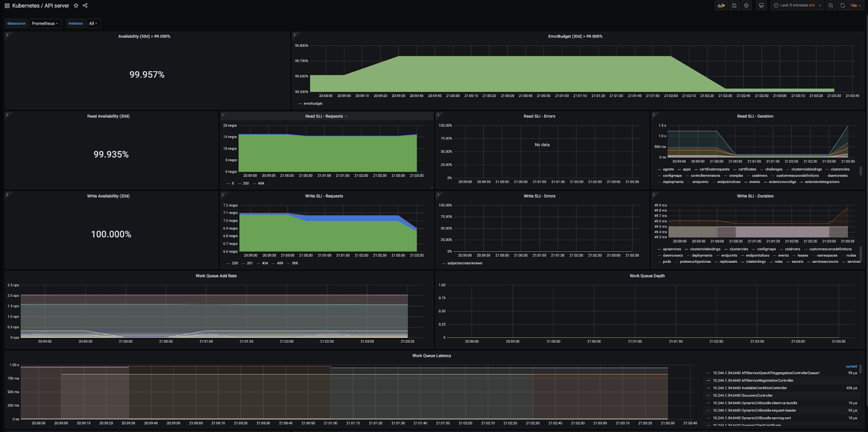868x432 pixels.
Task: Open the dashboards grid icon beside Kubernetes
Action: click(x=7, y=6)
